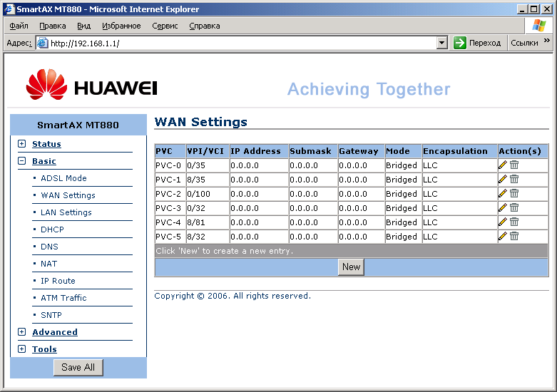Click the Encapsulation column header
Image resolution: width=557 pixels, height=392 pixels.
click(x=460, y=151)
